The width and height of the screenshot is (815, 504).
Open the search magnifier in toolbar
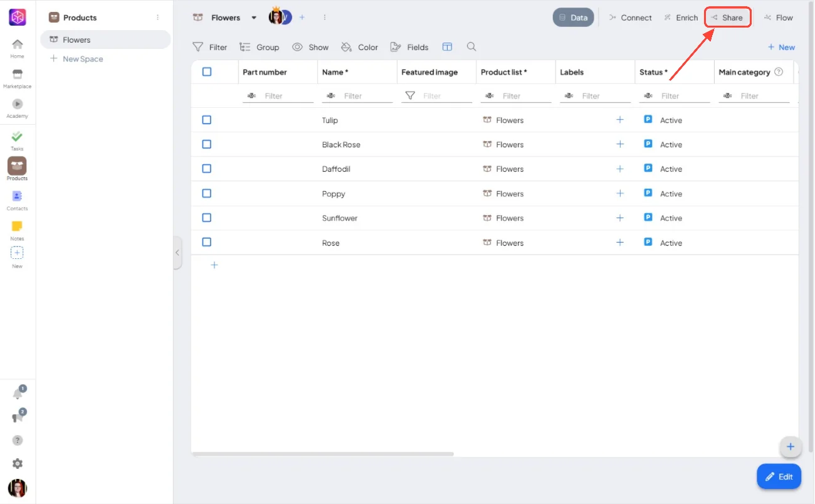pos(471,46)
